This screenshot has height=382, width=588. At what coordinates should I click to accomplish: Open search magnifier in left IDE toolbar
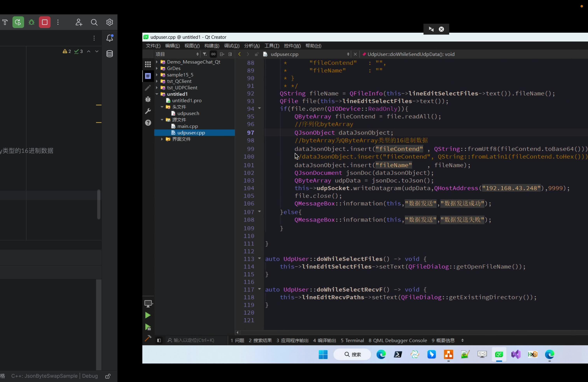pyautogui.click(x=94, y=22)
